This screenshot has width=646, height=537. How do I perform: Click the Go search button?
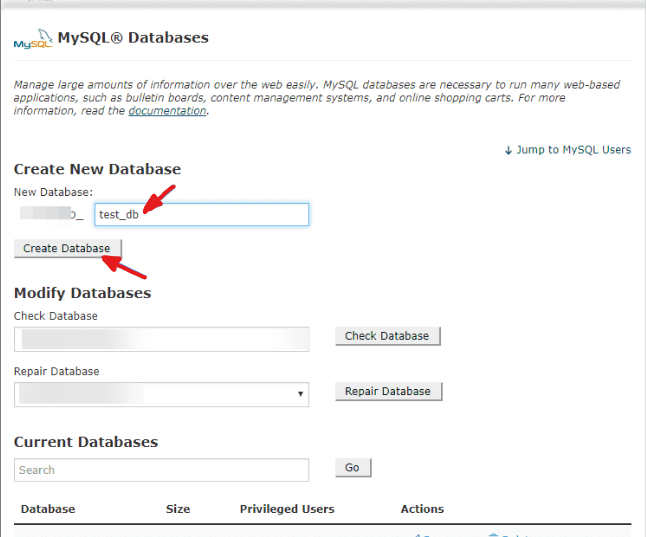[353, 468]
